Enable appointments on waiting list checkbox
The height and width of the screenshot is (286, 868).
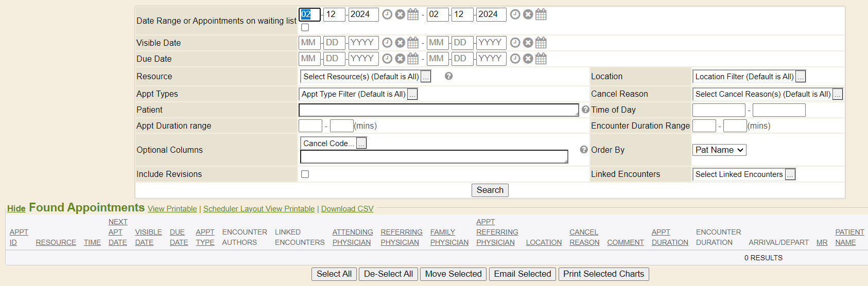coord(305,27)
